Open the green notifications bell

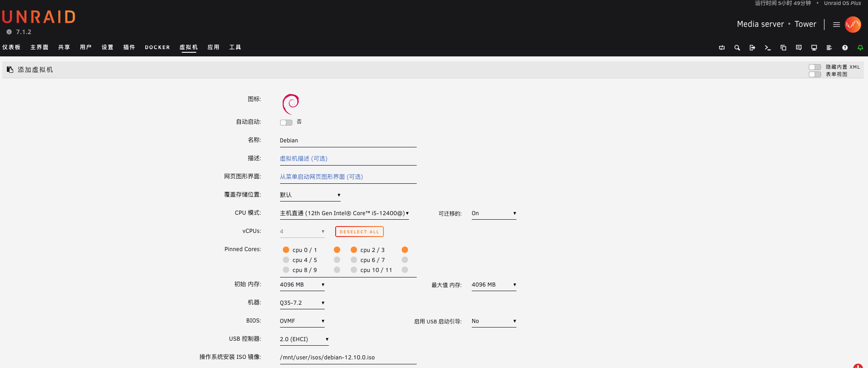tap(860, 48)
